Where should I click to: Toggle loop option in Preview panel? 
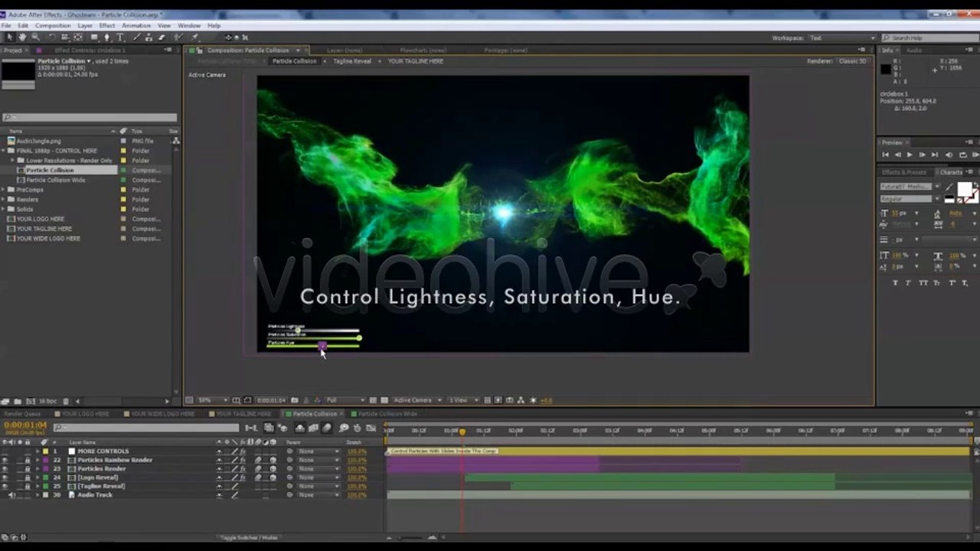tap(963, 155)
